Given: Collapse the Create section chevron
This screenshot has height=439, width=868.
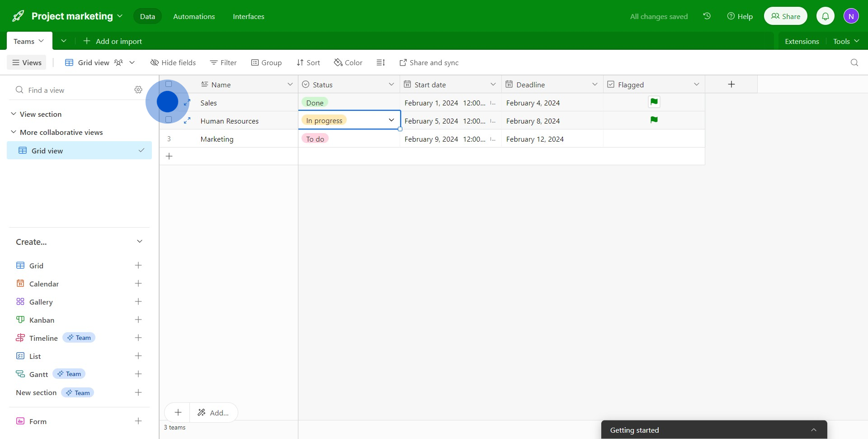Looking at the screenshot, I should 140,242.
